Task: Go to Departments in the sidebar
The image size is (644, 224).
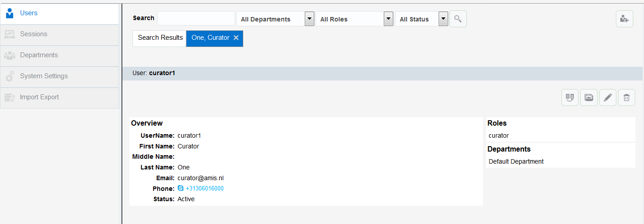Action: [39, 55]
